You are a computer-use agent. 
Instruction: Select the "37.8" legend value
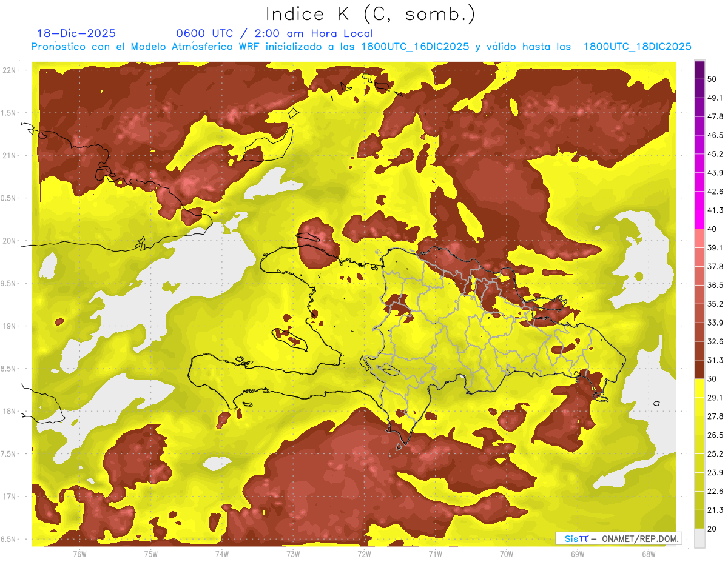(715, 266)
